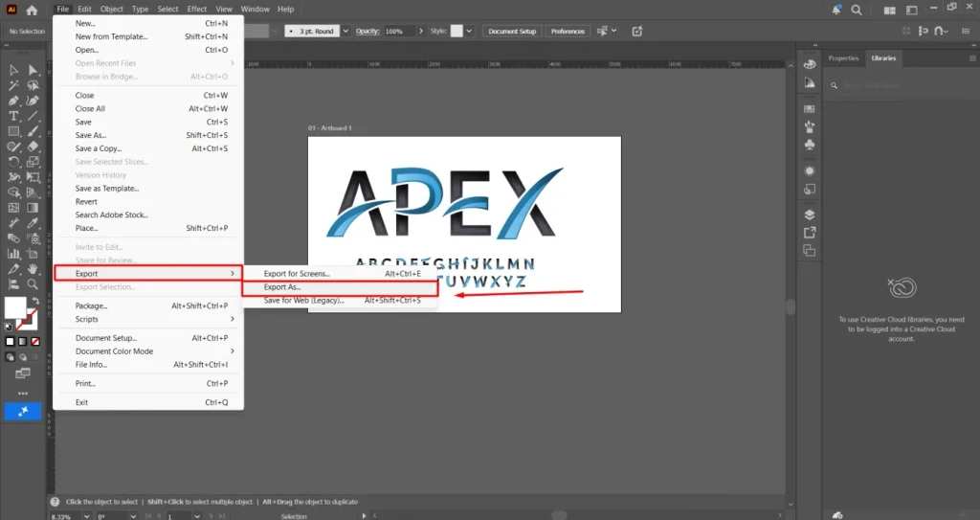Open the Asset Export panel icon

click(x=810, y=232)
